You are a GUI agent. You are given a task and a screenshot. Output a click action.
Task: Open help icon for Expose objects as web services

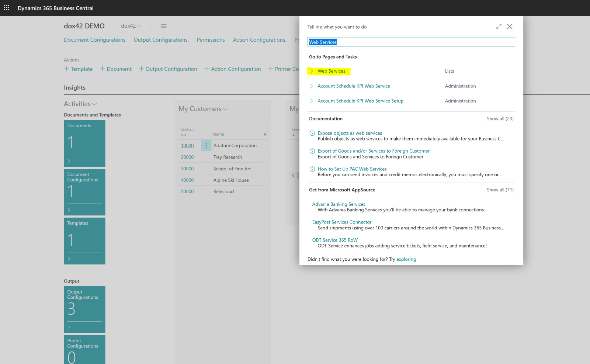[312, 133]
